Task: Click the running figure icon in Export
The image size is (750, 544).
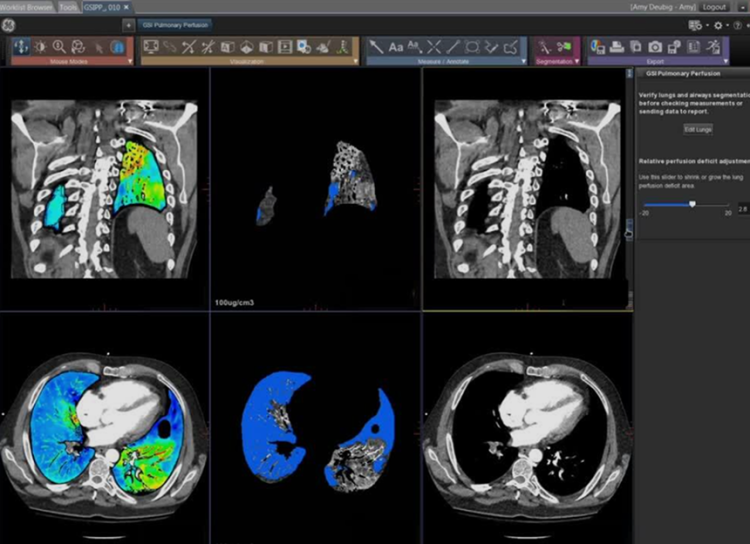Action: tap(714, 47)
